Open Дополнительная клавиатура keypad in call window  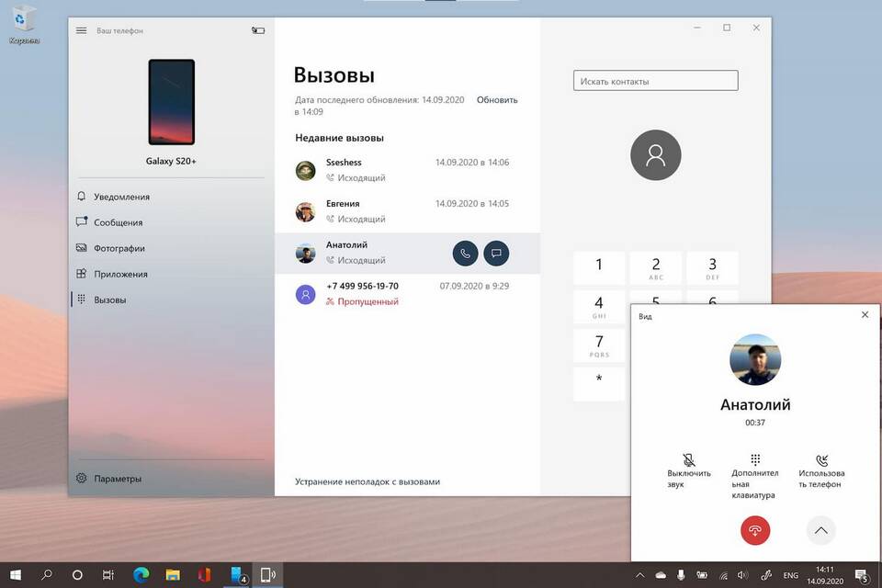tap(755, 477)
